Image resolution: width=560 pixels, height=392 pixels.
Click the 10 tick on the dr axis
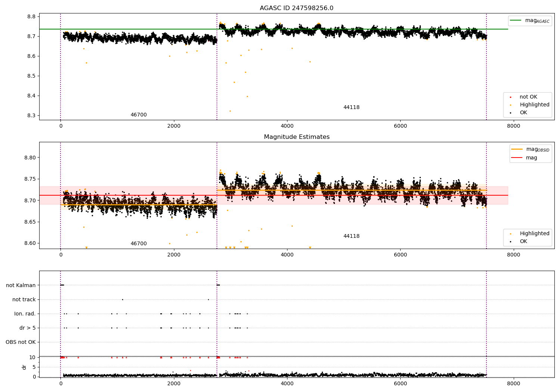[x=32, y=357]
